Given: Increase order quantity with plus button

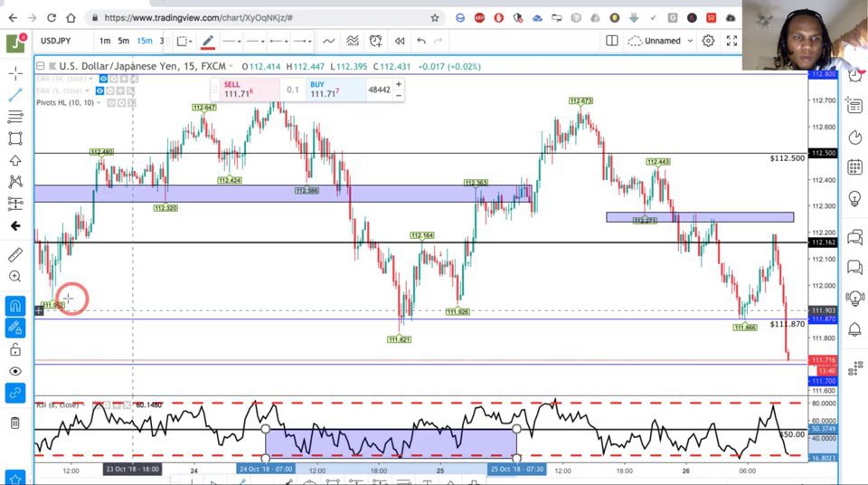Looking at the screenshot, I should click(399, 84).
